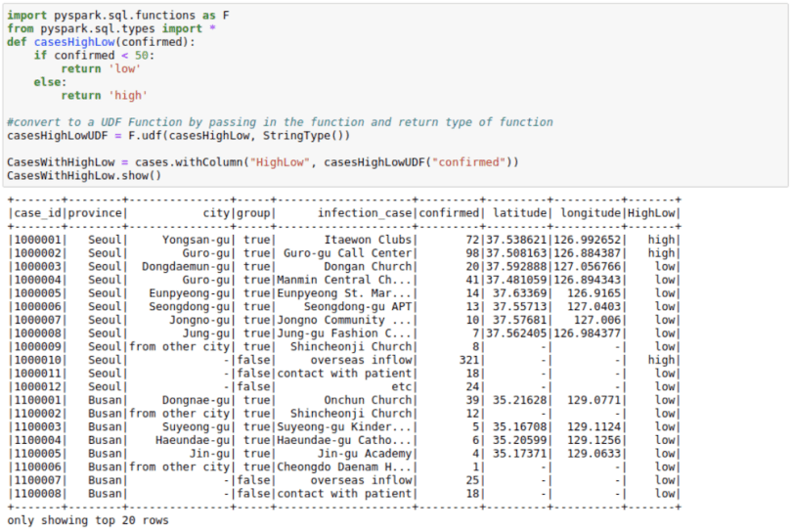Click longitude value '127.056766'
Screen dimensions: 792x532
pyautogui.click(x=587, y=266)
